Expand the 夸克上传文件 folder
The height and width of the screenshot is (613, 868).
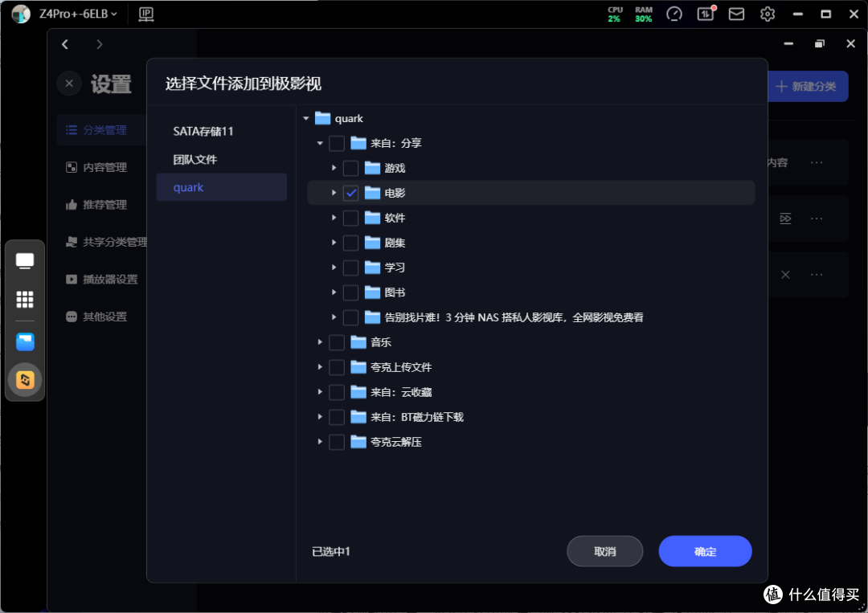320,367
